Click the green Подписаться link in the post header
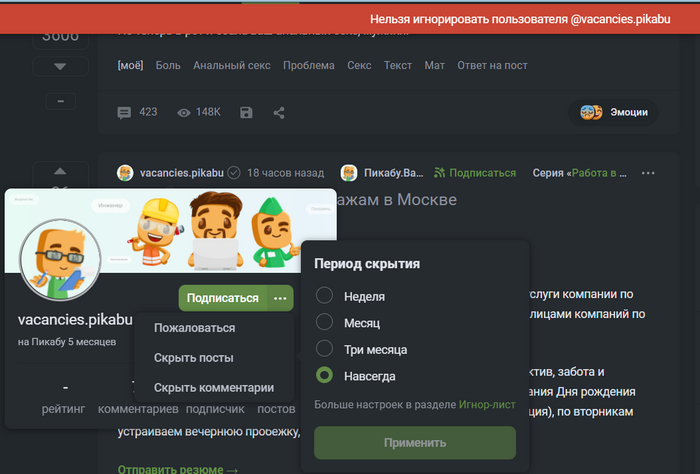Screen dimensions: 700x474 pyautogui.click(x=482, y=173)
